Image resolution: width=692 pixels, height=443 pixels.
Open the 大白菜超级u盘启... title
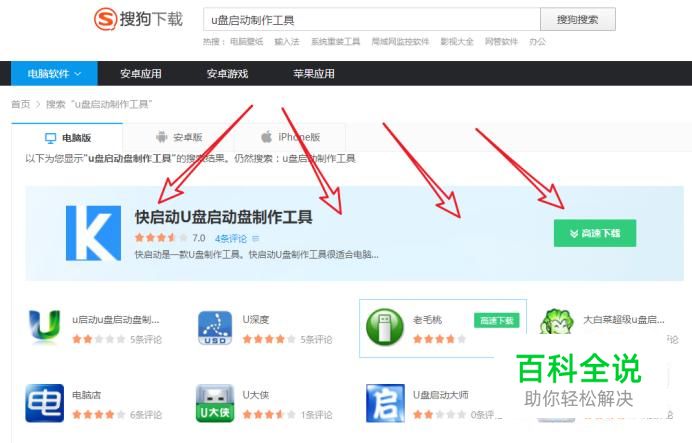624,319
